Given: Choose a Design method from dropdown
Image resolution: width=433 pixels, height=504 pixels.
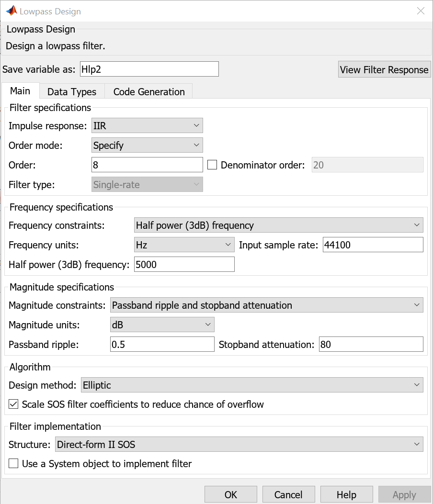Looking at the screenshot, I should click(x=252, y=385).
